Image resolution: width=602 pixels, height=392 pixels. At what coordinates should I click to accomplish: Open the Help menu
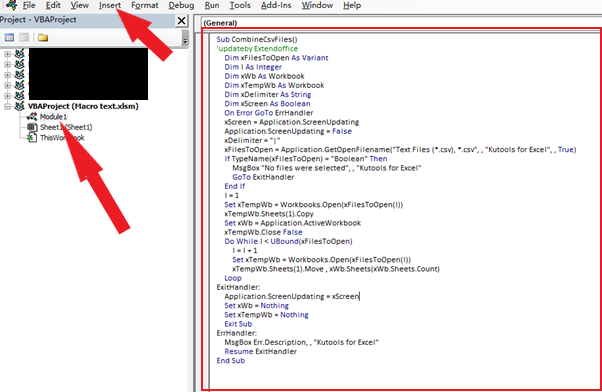point(352,5)
